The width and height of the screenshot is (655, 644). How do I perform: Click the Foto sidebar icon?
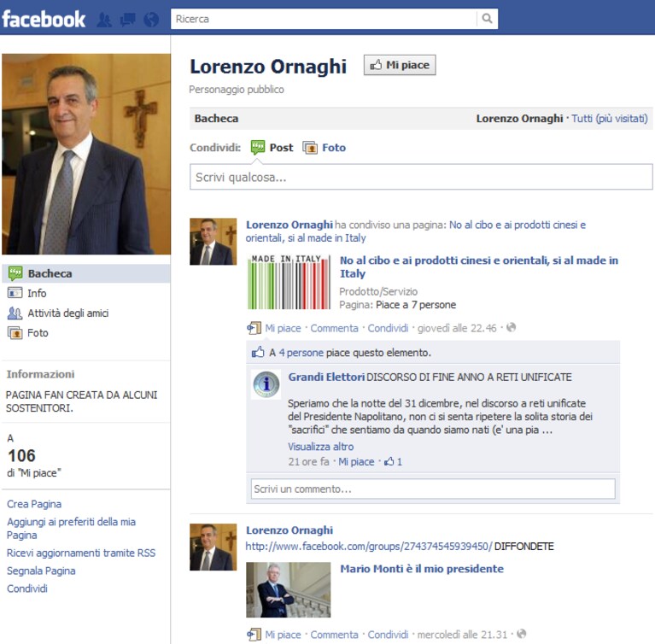[15, 333]
